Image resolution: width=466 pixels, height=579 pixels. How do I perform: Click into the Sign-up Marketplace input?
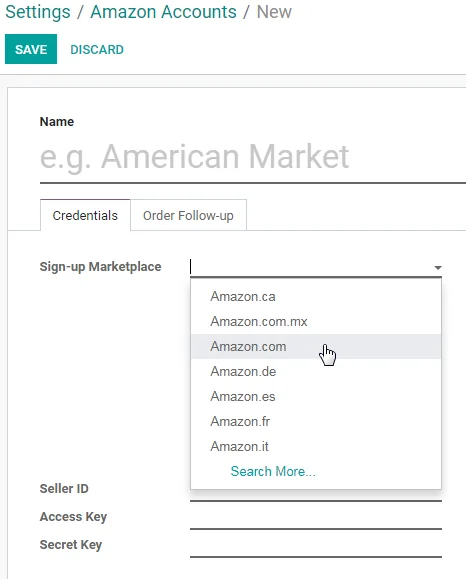[310, 267]
